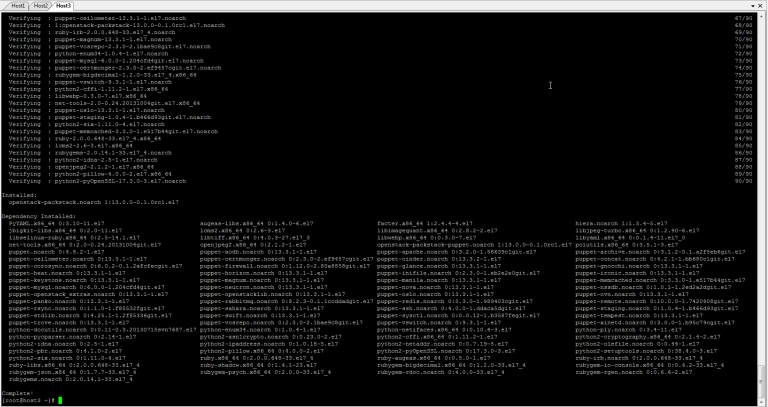Click the puppet-tempest.noarch dependency entry
This screenshot has height=407, width=768.
[639, 315]
